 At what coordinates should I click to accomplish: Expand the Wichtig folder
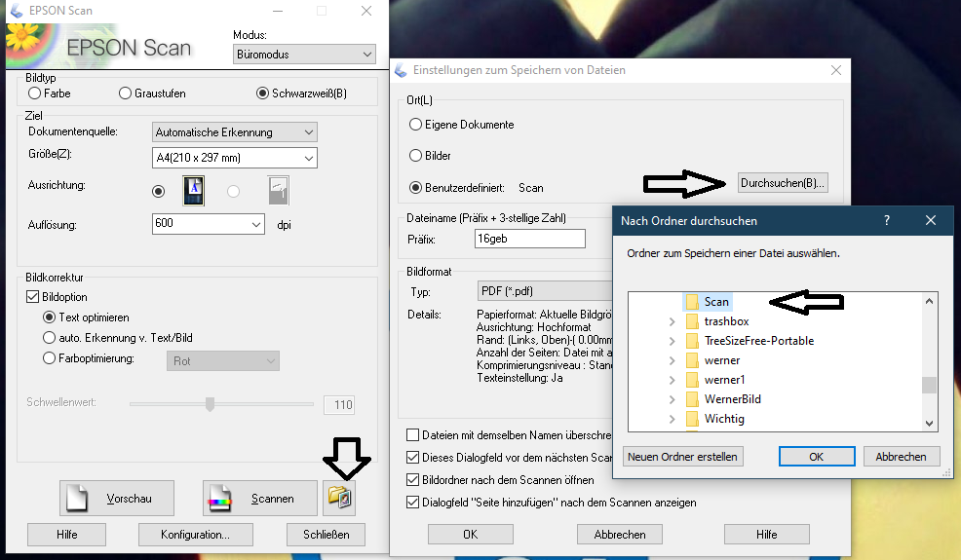[x=673, y=419]
